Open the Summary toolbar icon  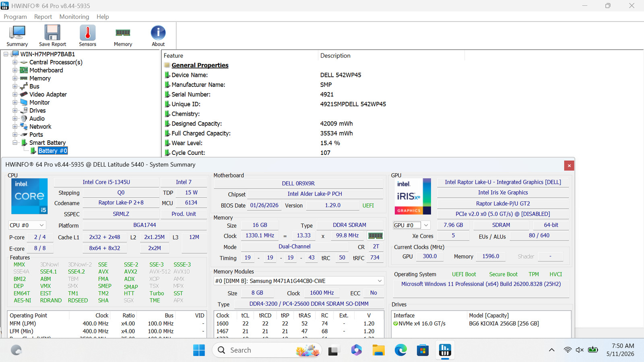[x=17, y=36]
